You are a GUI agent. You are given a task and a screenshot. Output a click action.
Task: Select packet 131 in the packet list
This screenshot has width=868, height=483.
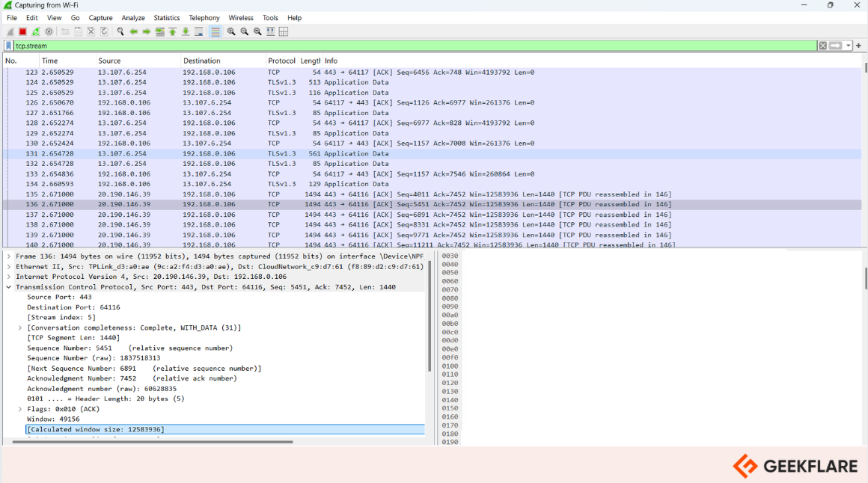tap(299, 153)
